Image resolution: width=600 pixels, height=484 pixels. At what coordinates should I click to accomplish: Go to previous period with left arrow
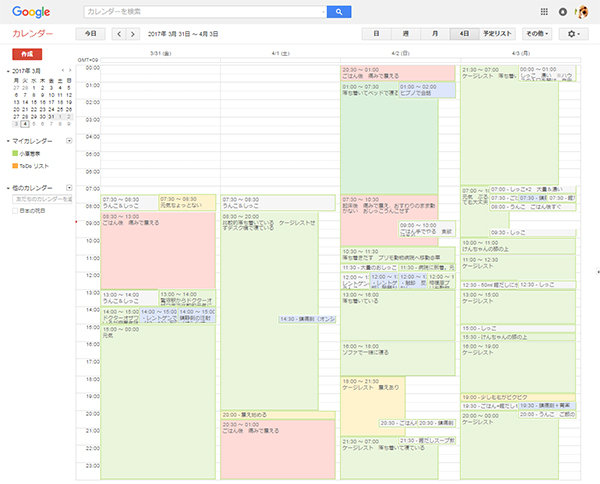pyautogui.click(x=119, y=34)
